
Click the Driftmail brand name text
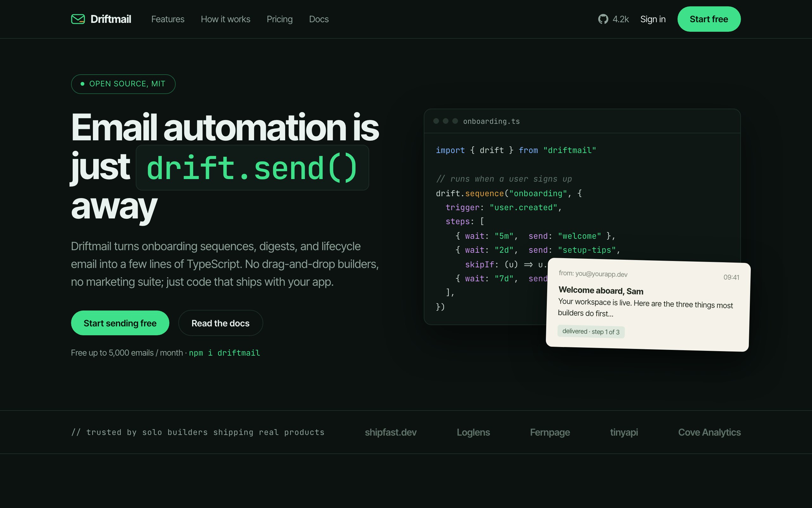[111, 19]
